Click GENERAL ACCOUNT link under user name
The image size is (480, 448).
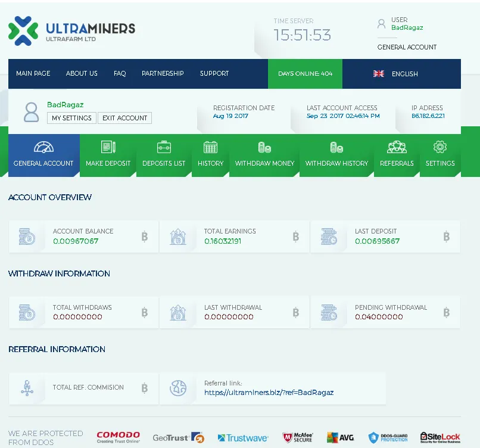pyautogui.click(x=407, y=47)
